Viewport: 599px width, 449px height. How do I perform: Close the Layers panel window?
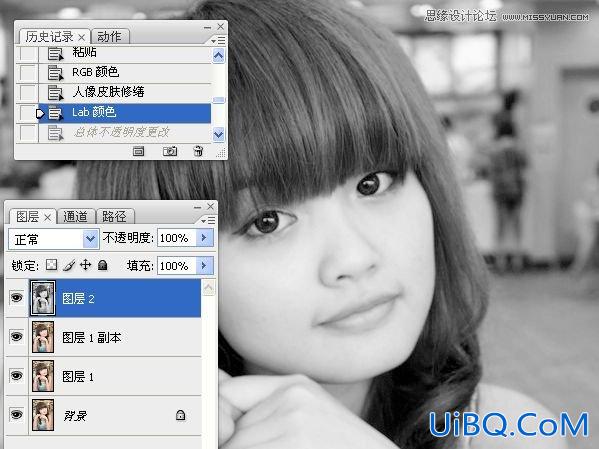[x=210, y=207]
